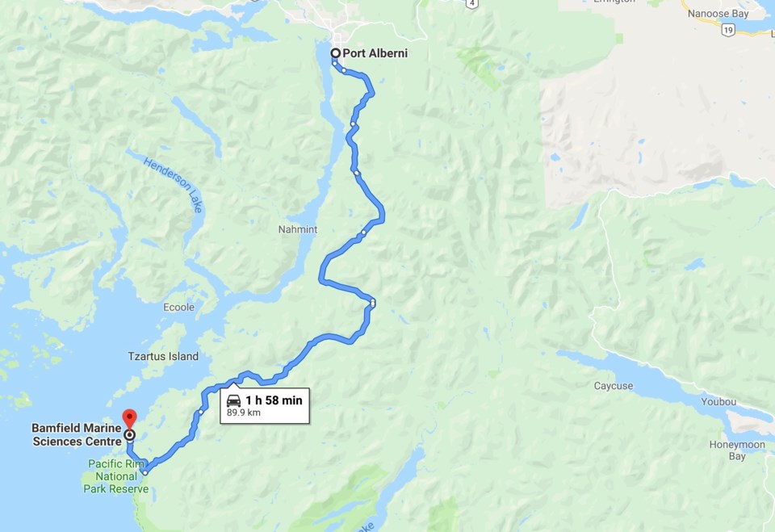Image resolution: width=775 pixels, height=532 pixels.
Task: Click the Caycuse place label
Action: click(614, 386)
